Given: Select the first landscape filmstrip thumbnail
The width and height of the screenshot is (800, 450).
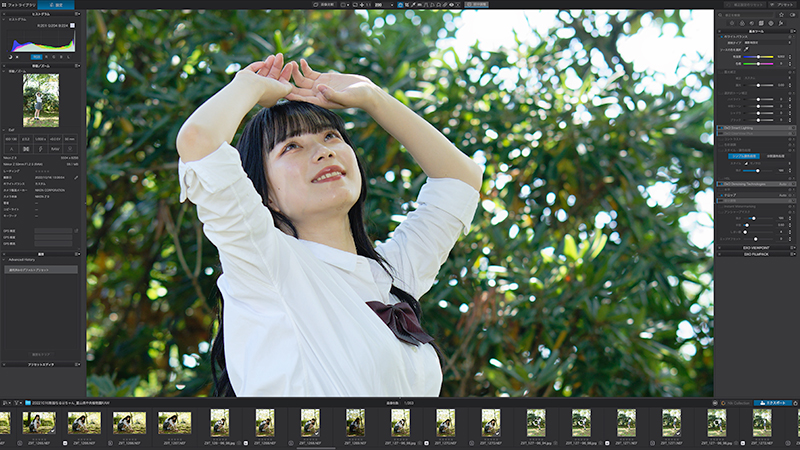Looking at the screenshot, I should [39, 423].
